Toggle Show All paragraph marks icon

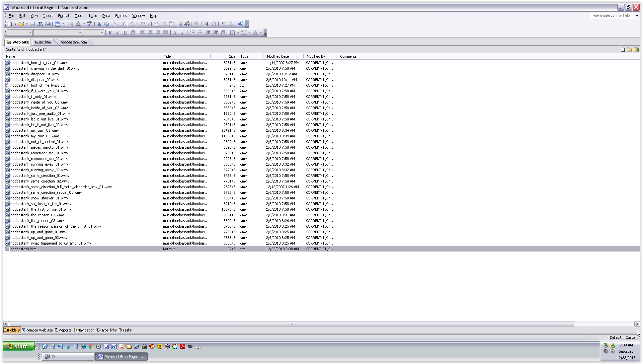(x=223, y=24)
